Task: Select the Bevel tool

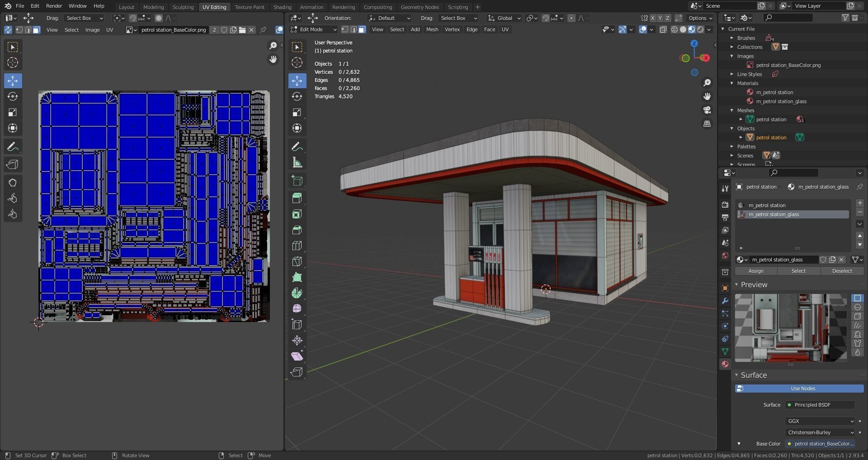Action: [x=297, y=230]
